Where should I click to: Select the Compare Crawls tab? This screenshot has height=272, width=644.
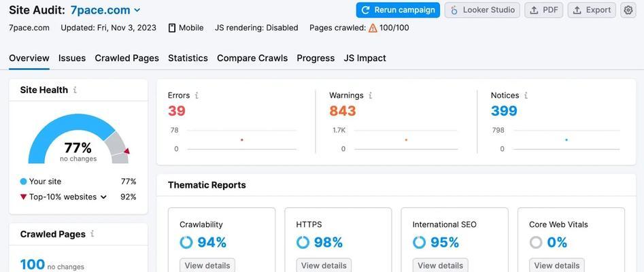pyautogui.click(x=252, y=58)
